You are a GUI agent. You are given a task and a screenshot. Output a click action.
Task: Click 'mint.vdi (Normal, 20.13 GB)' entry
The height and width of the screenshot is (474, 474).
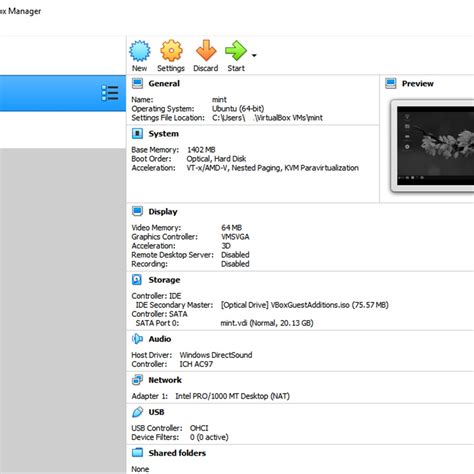pos(267,323)
